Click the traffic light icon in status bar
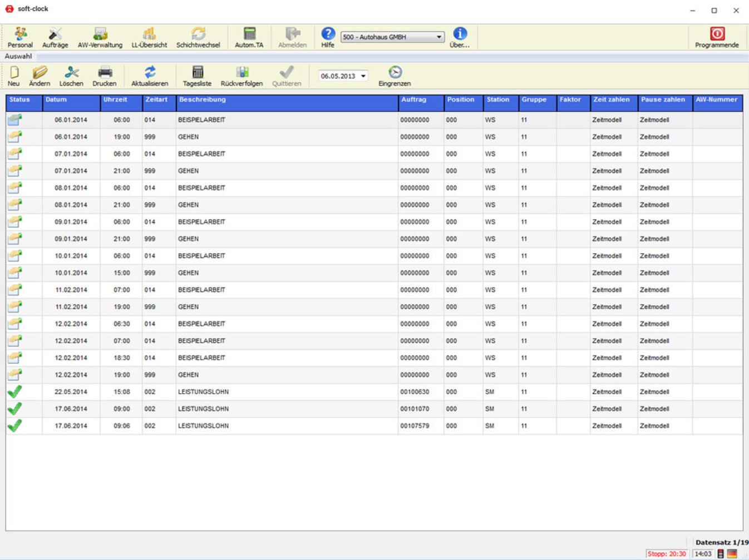Viewport: 749px width, 560px height. [721, 554]
